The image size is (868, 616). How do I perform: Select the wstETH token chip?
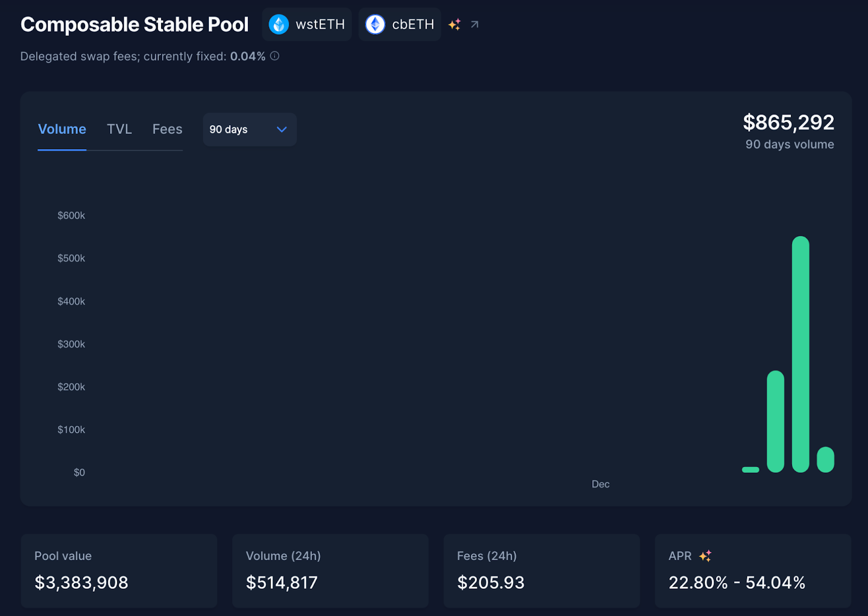307,24
